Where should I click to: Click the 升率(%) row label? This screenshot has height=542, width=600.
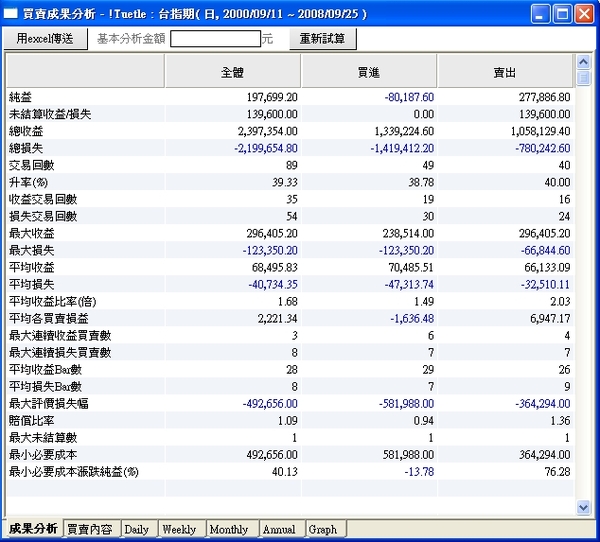coord(28,182)
